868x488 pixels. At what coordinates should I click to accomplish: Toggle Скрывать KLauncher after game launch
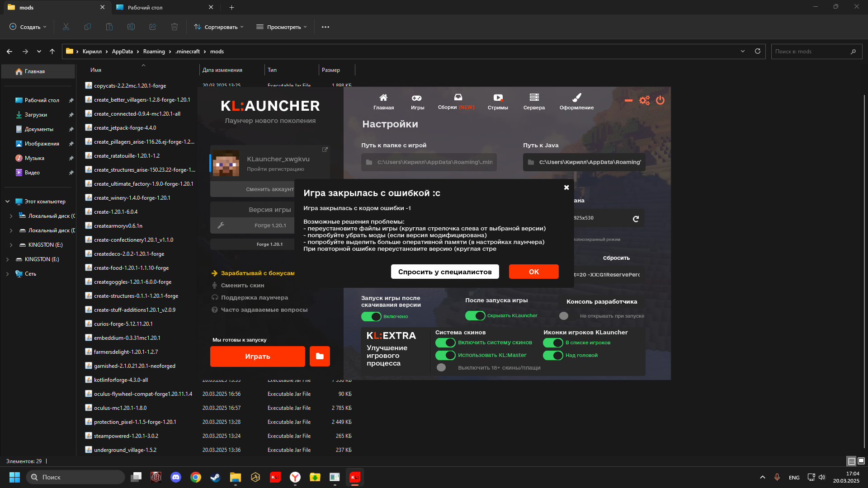475,315
